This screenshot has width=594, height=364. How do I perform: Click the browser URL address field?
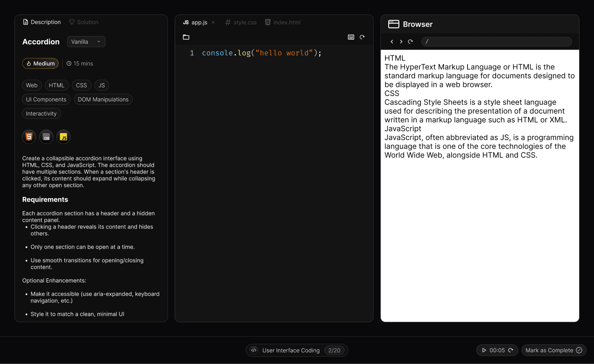pos(497,42)
